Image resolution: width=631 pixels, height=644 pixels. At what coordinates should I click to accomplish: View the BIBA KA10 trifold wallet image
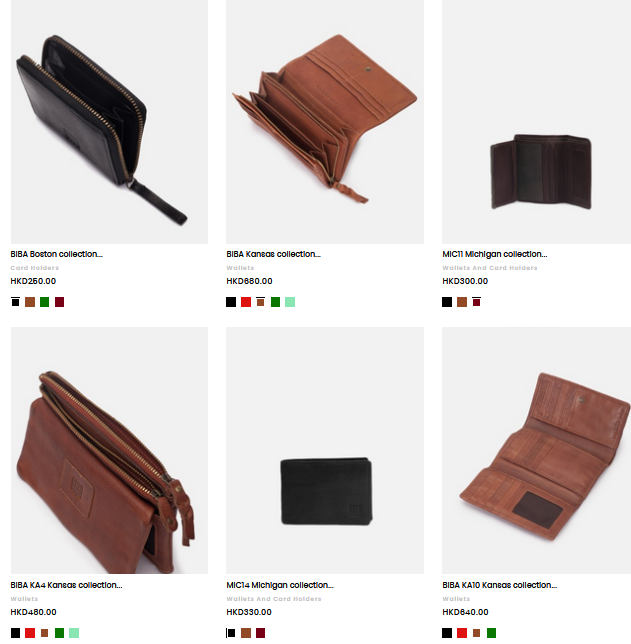537,450
